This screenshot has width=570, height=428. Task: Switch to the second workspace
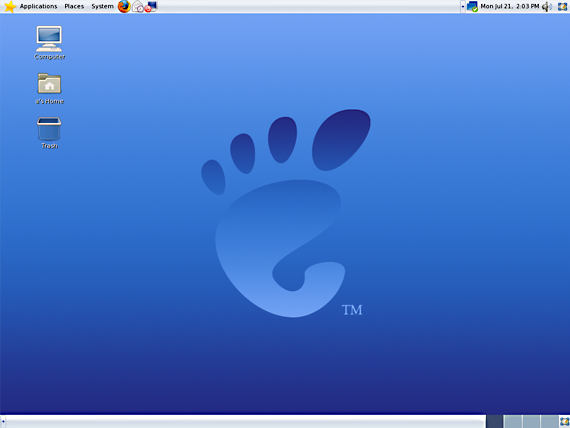click(513, 421)
